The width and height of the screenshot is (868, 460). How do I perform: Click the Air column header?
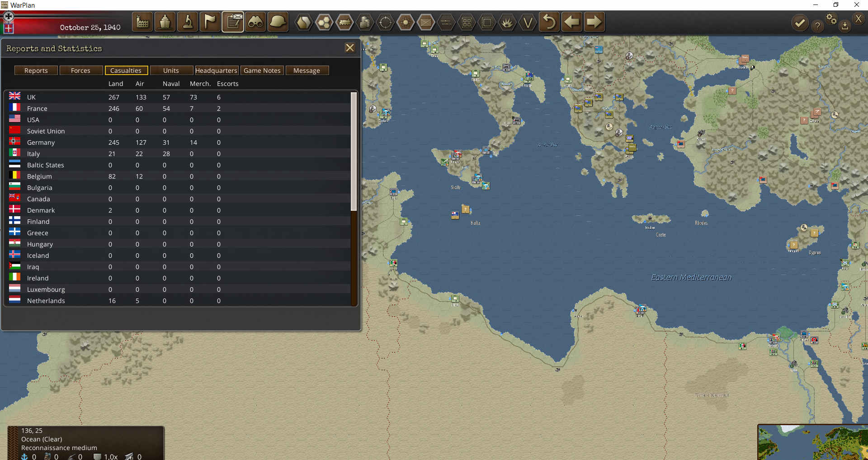(x=140, y=84)
